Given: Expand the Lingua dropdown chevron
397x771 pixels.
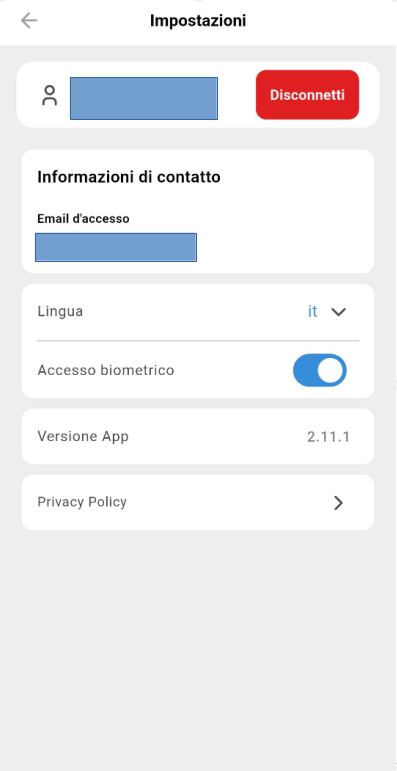Looking at the screenshot, I should [338, 312].
